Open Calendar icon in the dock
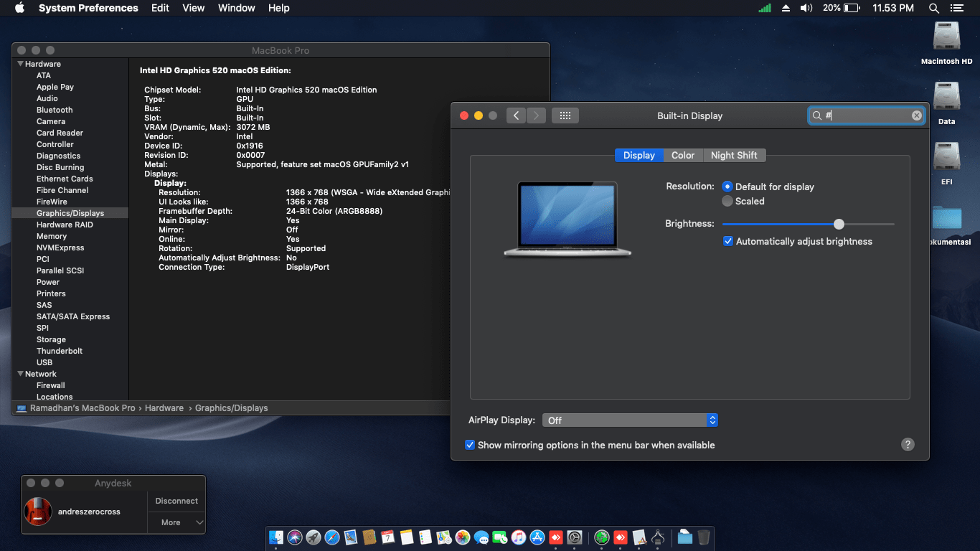The image size is (980, 551). [388, 537]
